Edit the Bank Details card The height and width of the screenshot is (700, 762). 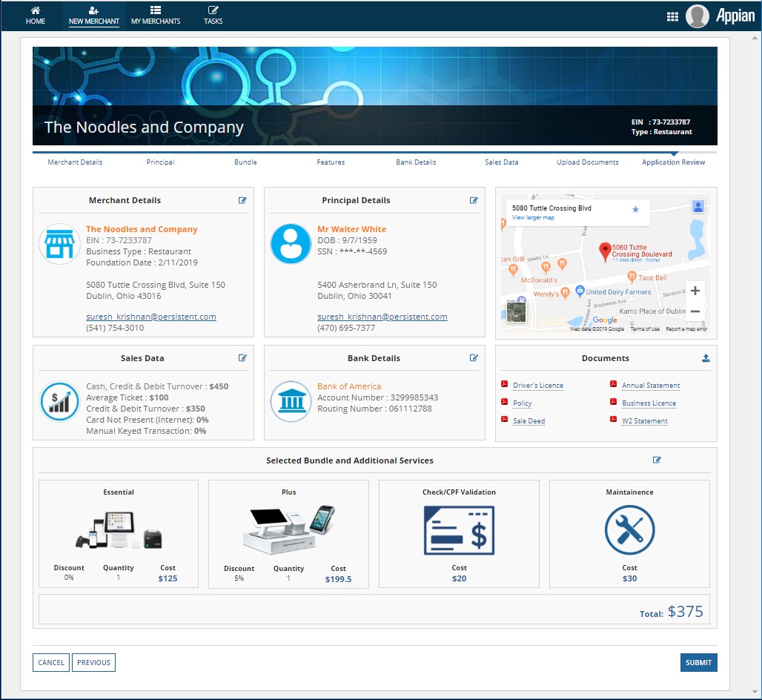(x=474, y=357)
